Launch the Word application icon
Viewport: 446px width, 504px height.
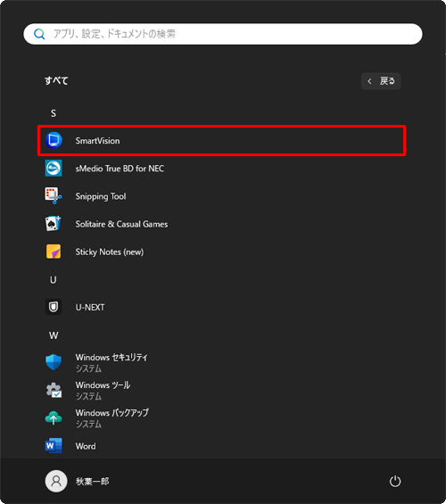click(54, 446)
